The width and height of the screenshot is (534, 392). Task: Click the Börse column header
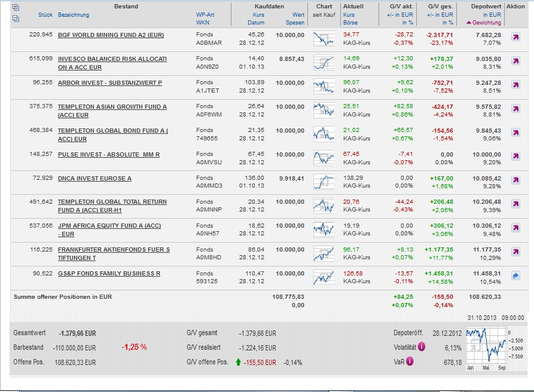pyautogui.click(x=350, y=23)
